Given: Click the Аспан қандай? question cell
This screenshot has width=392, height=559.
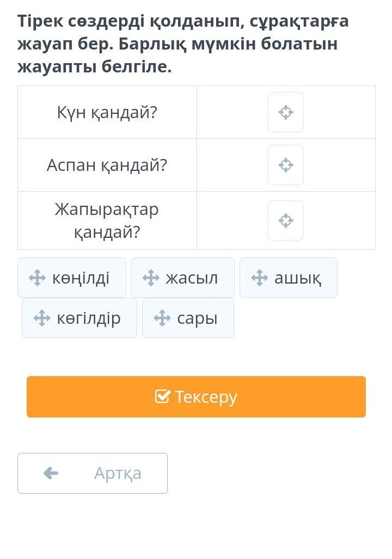Looking at the screenshot, I should [x=107, y=165].
